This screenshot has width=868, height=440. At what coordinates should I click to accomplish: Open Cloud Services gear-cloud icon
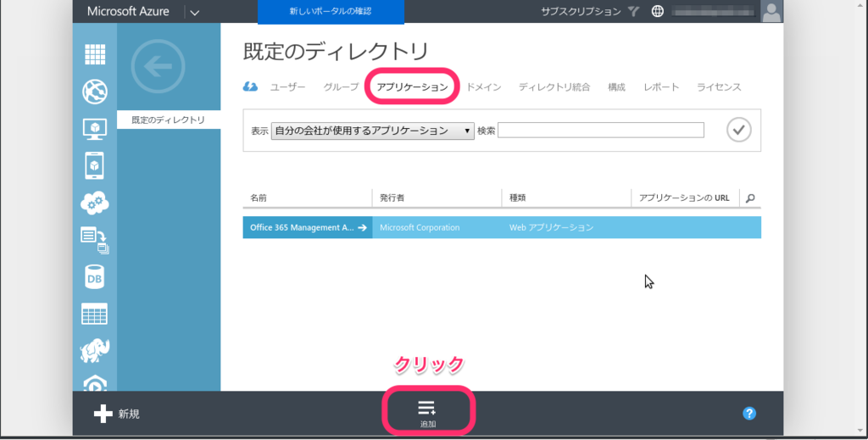coord(95,203)
